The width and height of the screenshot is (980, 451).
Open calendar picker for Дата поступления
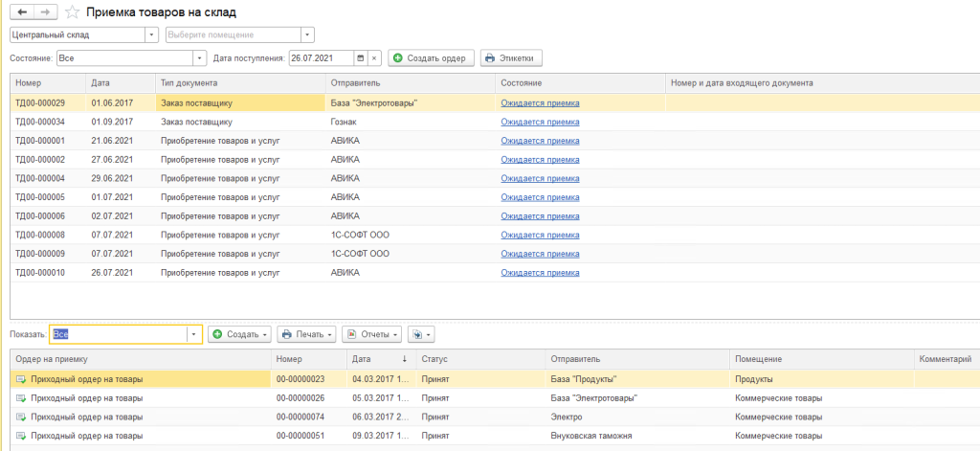click(360, 57)
